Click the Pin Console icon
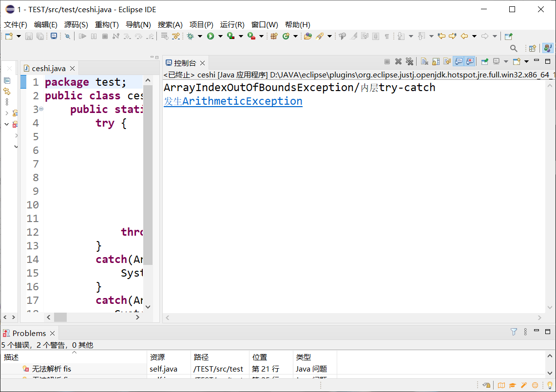This screenshot has height=392, width=556. point(485,62)
